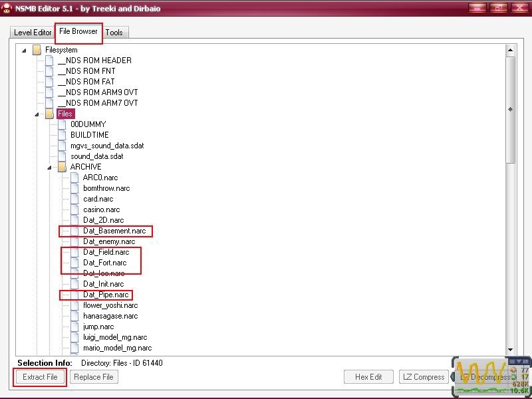Select Dat_Basement.narc in the tree

point(114,231)
